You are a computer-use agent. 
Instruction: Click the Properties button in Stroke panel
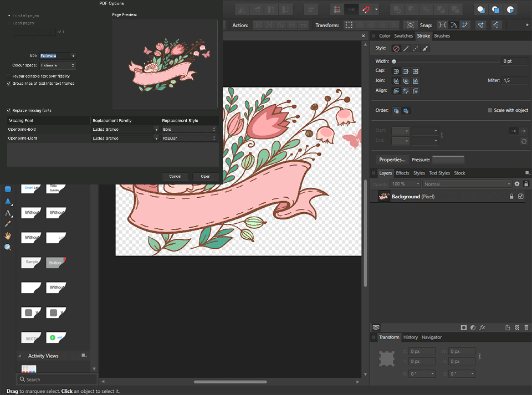[x=392, y=160]
